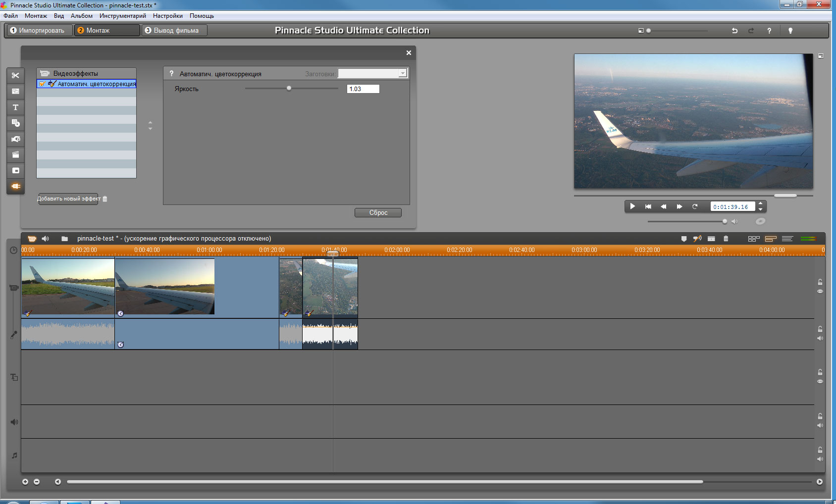The image size is (836, 504).
Task: Click the undo arrow in top bar
Action: click(734, 31)
